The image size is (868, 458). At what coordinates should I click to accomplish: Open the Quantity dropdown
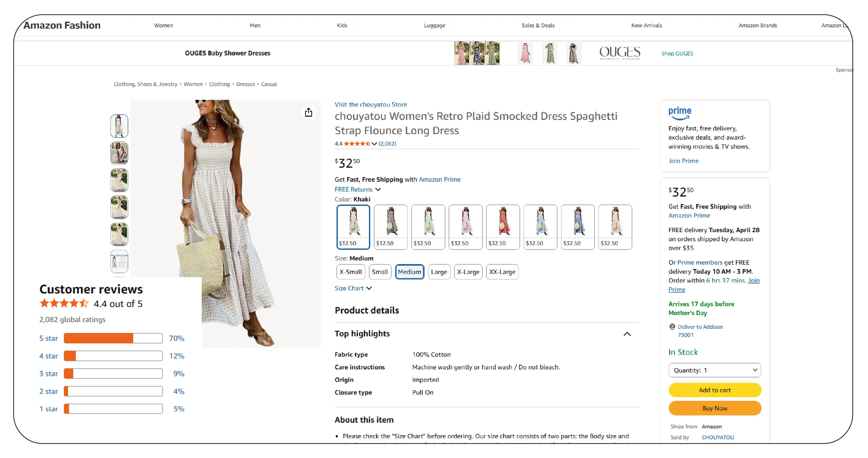(714, 370)
